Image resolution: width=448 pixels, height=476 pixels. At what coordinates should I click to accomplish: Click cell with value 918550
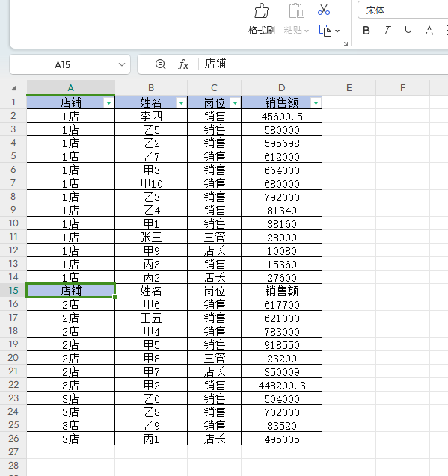click(x=282, y=344)
